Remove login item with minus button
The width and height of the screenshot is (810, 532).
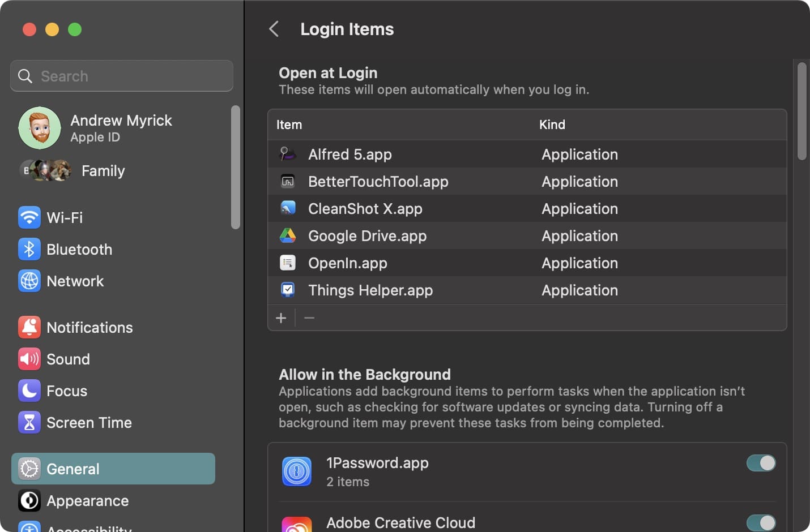click(x=309, y=318)
